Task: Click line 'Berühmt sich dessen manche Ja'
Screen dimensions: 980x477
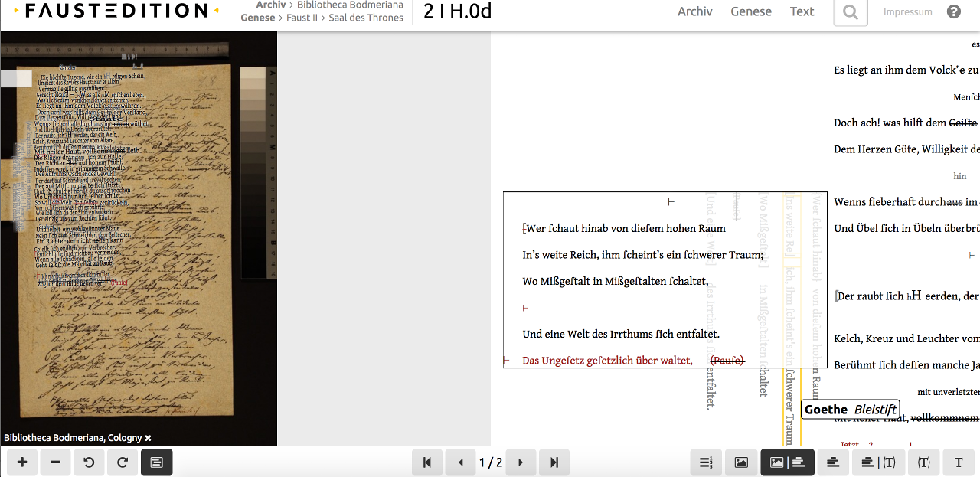Action: pyautogui.click(x=906, y=365)
